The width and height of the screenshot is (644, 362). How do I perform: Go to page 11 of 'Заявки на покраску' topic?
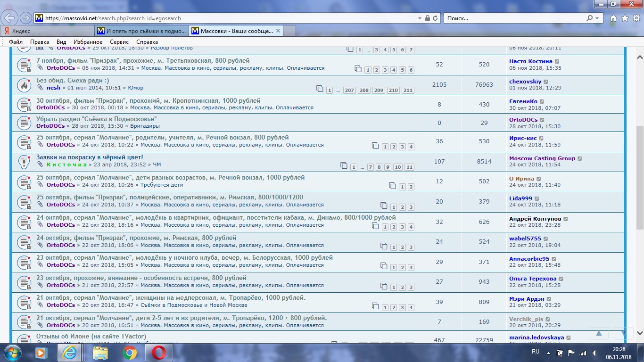pos(409,167)
